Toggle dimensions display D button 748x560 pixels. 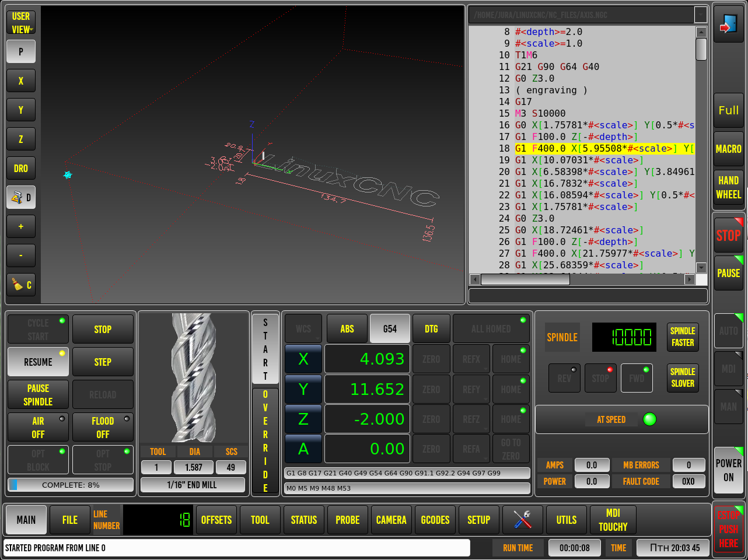[21, 197]
